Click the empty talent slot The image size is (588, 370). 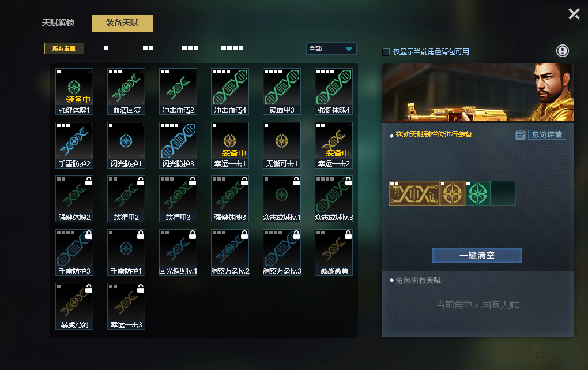[503, 193]
